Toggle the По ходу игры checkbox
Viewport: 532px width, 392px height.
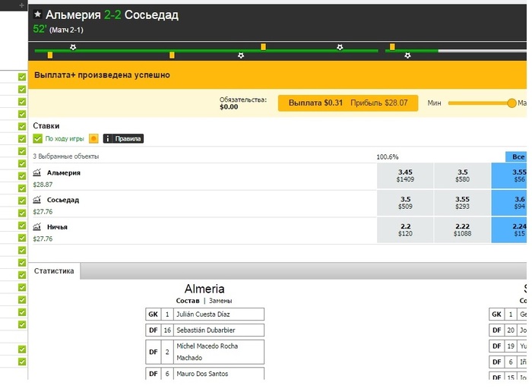coord(37,138)
